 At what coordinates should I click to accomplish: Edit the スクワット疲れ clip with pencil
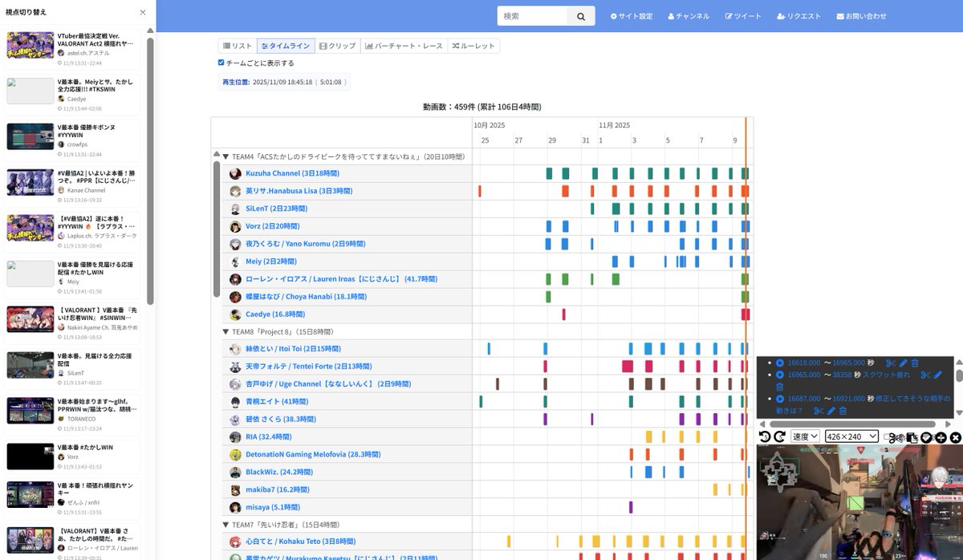[x=938, y=375]
